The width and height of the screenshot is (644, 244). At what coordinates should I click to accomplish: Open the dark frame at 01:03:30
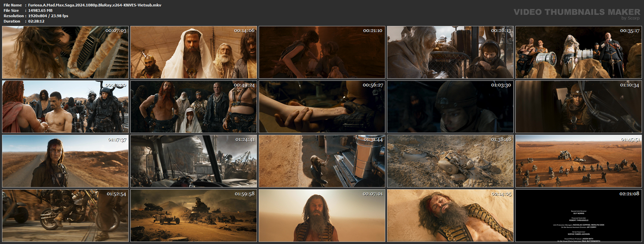coord(450,107)
